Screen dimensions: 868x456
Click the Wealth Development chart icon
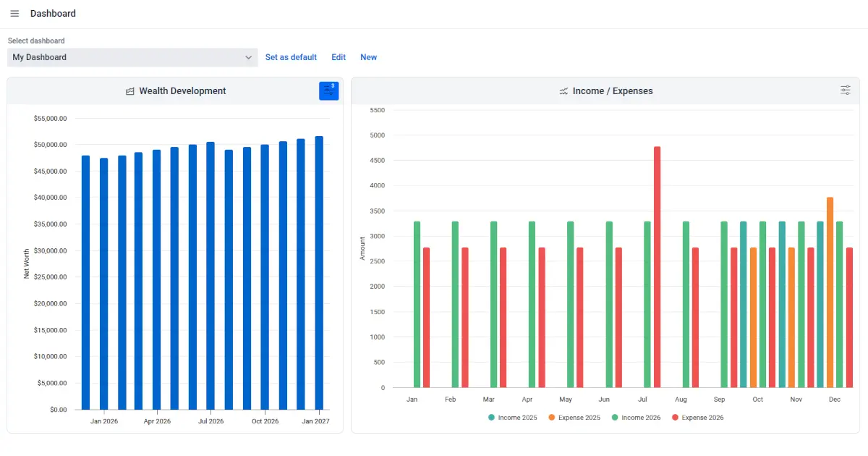(x=130, y=91)
